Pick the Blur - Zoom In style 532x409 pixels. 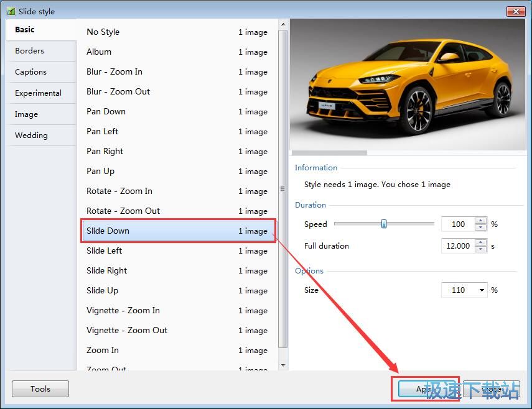[x=179, y=72]
